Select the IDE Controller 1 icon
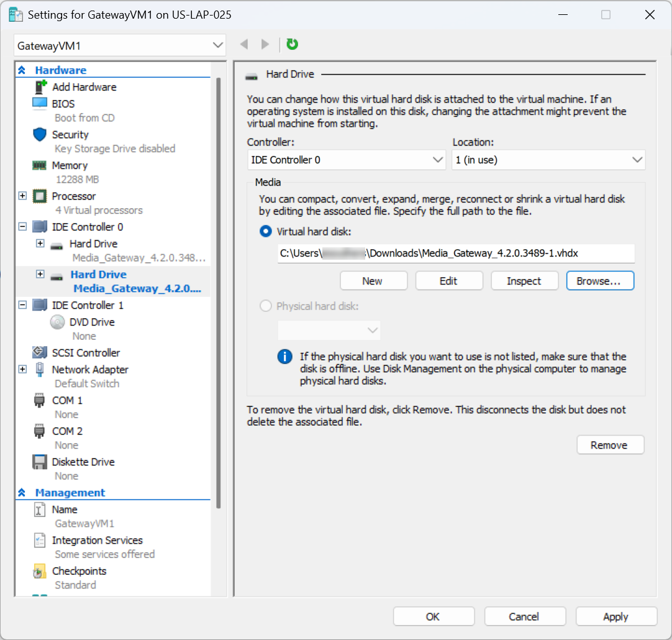Image resolution: width=672 pixels, height=640 pixels. [x=40, y=305]
